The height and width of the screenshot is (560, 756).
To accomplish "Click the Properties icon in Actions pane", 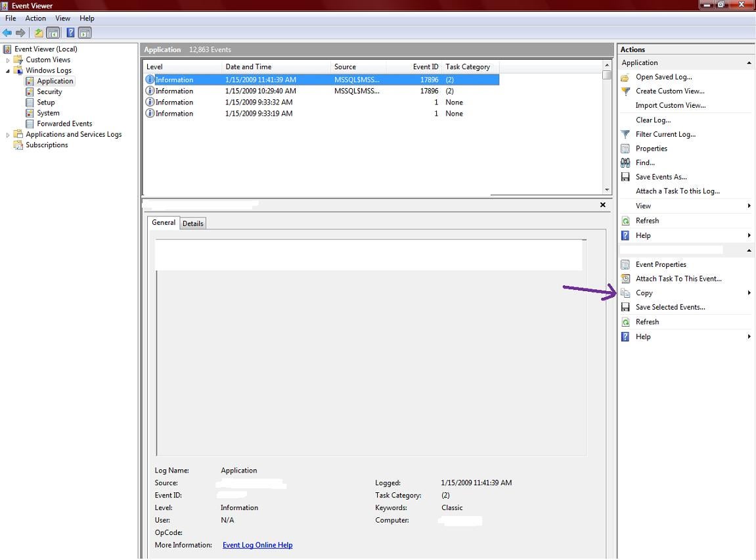I will (625, 149).
